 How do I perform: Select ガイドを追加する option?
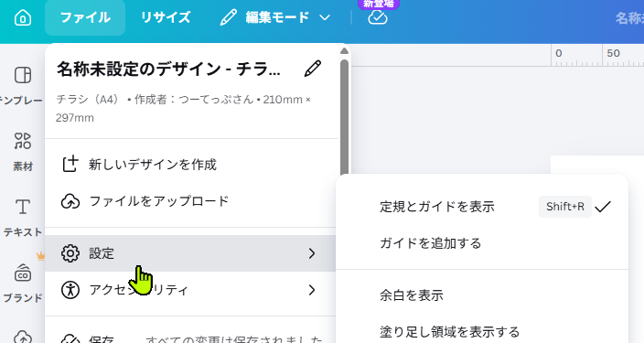click(482, 243)
